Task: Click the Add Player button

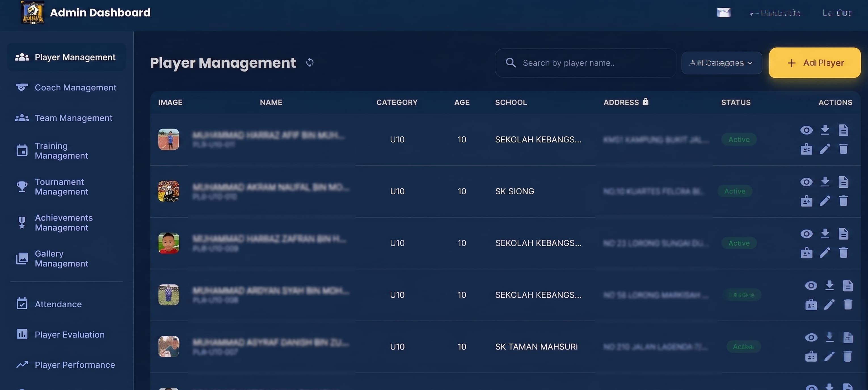Action: (815, 63)
